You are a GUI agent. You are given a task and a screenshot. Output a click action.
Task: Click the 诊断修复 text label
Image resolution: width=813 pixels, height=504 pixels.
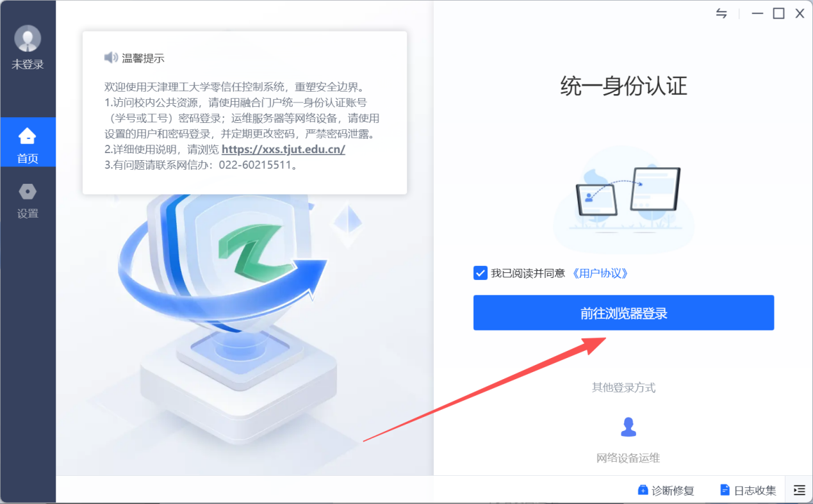pos(673,491)
